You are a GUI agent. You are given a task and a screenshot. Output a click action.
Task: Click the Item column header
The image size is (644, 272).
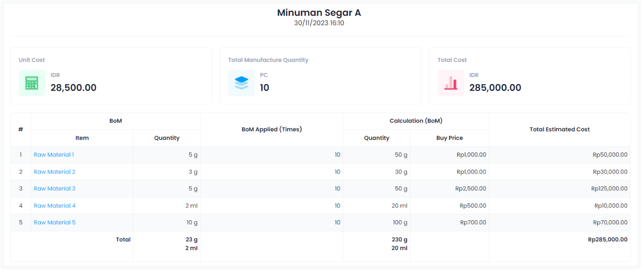pos(82,138)
